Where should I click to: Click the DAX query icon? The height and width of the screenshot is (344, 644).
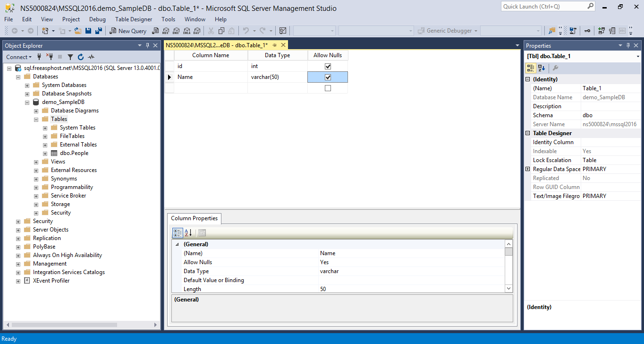(196, 31)
